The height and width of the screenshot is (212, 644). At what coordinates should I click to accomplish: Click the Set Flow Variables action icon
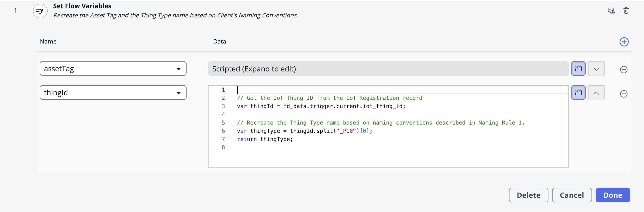click(40, 11)
